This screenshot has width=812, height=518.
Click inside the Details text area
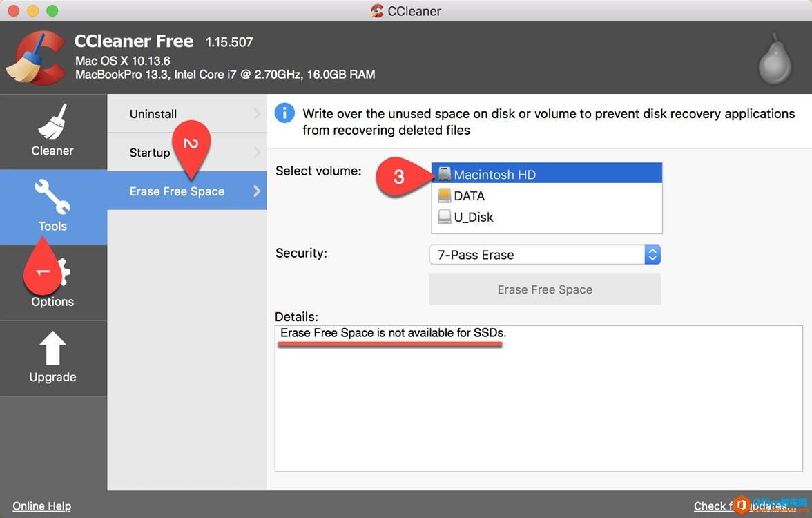(x=539, y=399)
